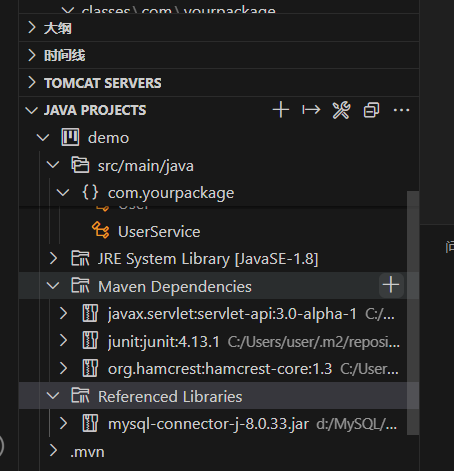Click the Referenced Libraries library icon
This screenshot has width=454, height=471.
80,396
